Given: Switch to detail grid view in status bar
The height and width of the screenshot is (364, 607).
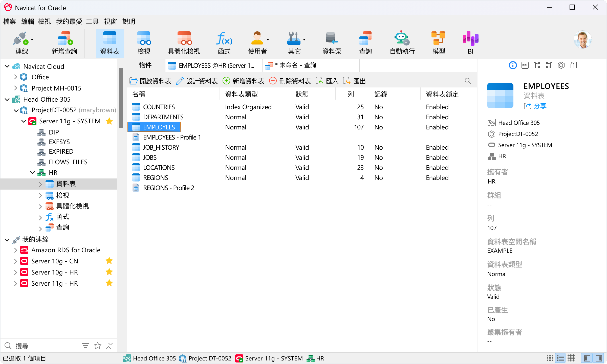Looking at the screenshot, I should [x=571, y=358].
